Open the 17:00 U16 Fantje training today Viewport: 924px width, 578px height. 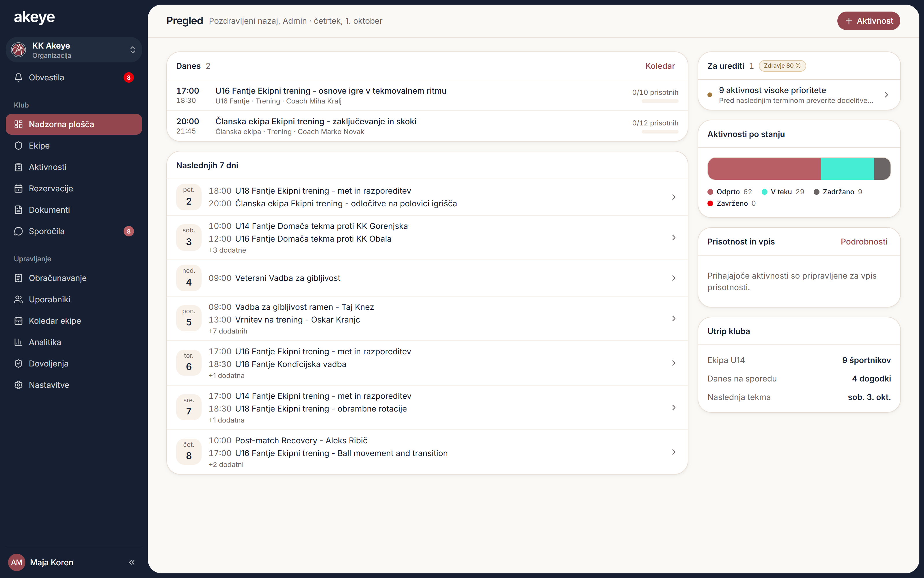pyautogui.click(x=427, y=95)
